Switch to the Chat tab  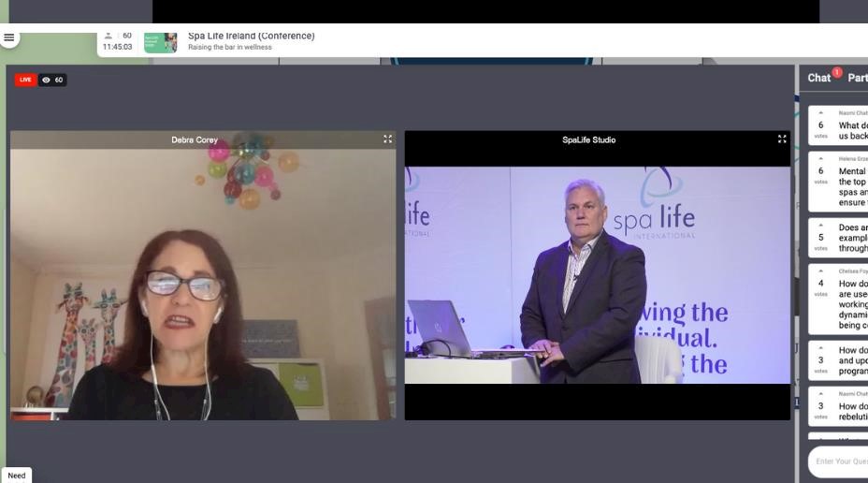click(818, 78)
